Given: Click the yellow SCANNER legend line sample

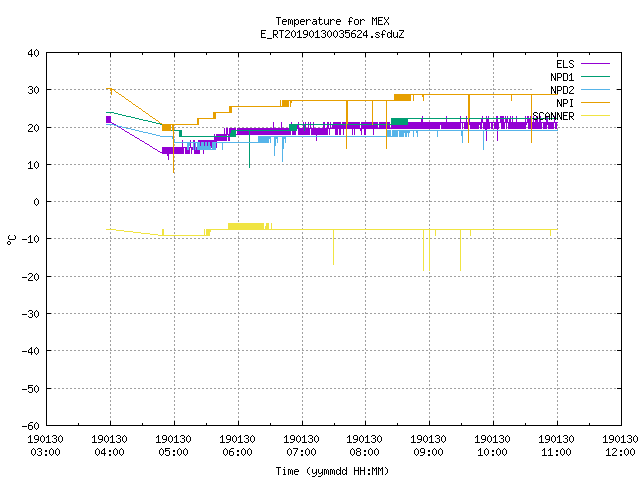Looking at the screenshot, I should 595,116.
